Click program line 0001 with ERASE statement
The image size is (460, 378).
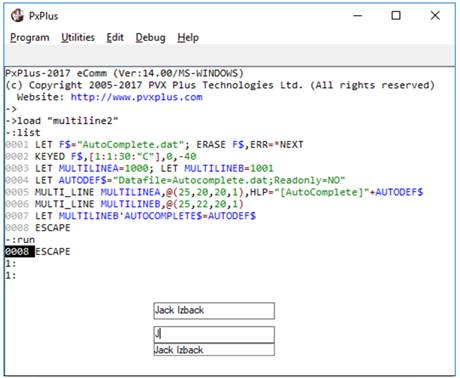(154, 145)
